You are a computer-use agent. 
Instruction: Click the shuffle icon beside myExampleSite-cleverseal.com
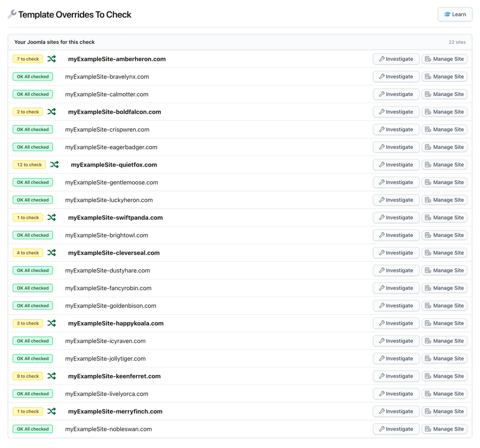tap(52, 252)
